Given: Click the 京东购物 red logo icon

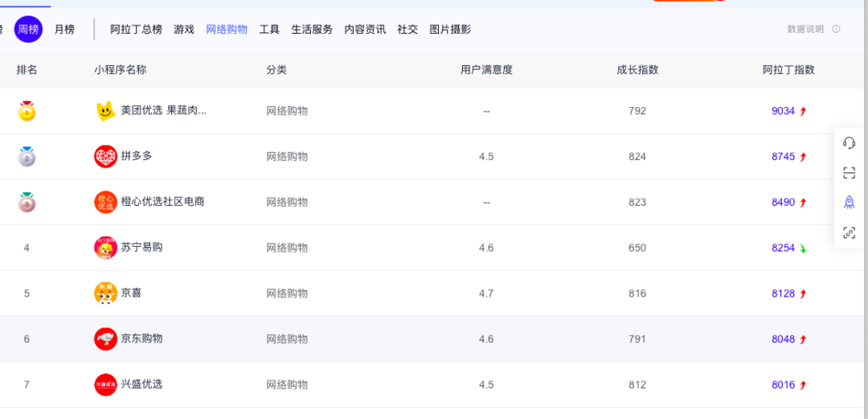Looking at the screenshot, I should pos(105,339).
